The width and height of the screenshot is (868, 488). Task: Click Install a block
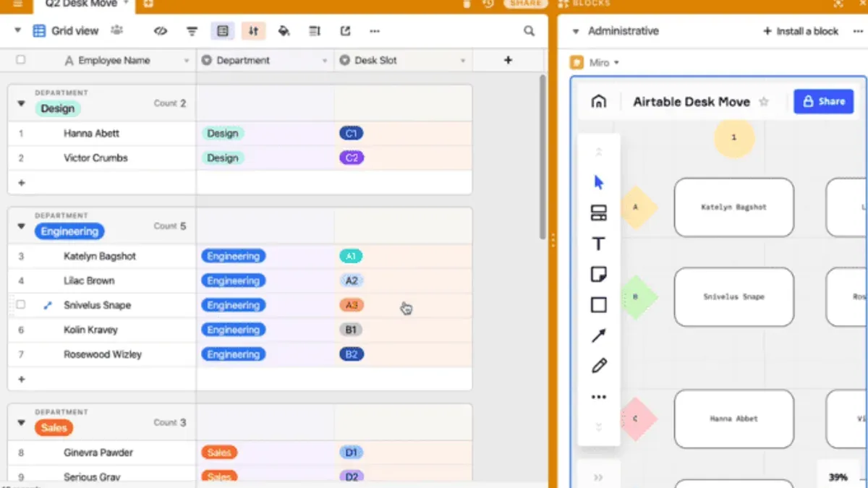point(801,31)
